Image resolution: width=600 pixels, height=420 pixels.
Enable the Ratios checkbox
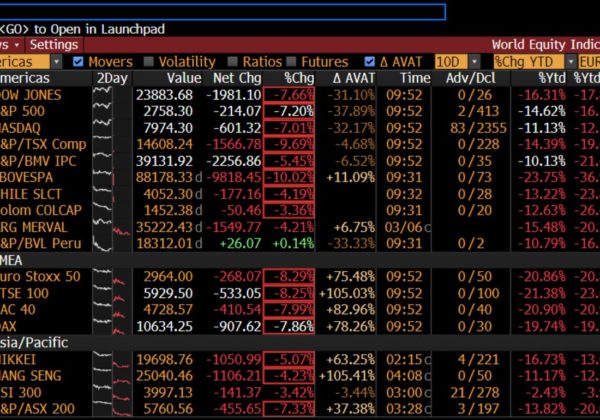[x=232, y=62]
